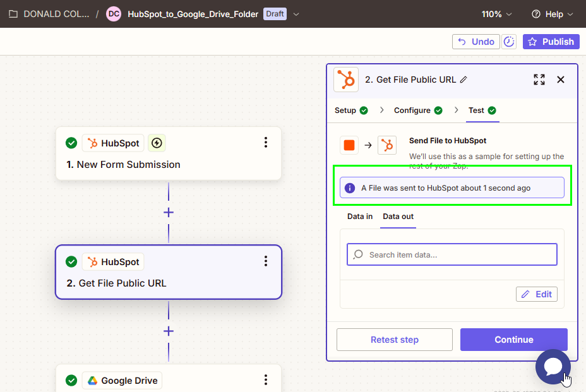Add step after Get File Public URL
The height and width of the screenshot is (392, 586).
[x=169, y=331]
